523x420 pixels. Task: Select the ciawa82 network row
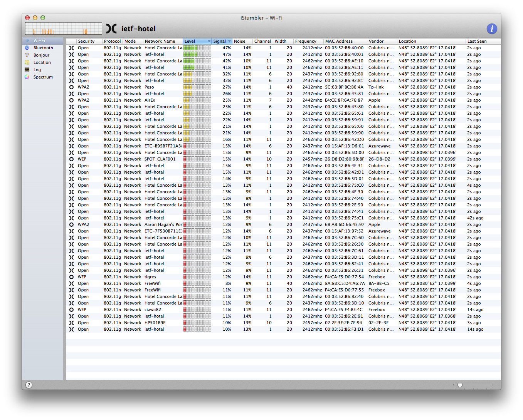point(283,310)
